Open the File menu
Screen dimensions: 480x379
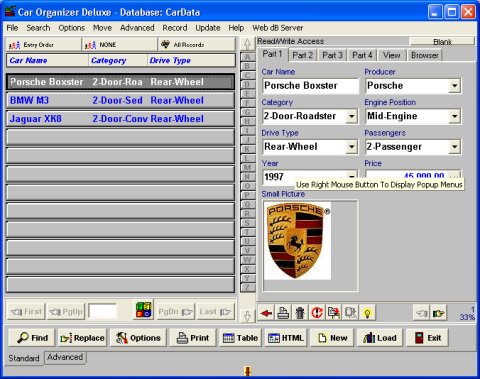point(12,28)
